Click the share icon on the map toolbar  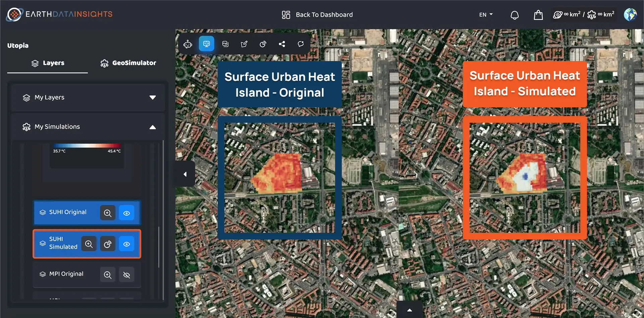tap(282, 44)
